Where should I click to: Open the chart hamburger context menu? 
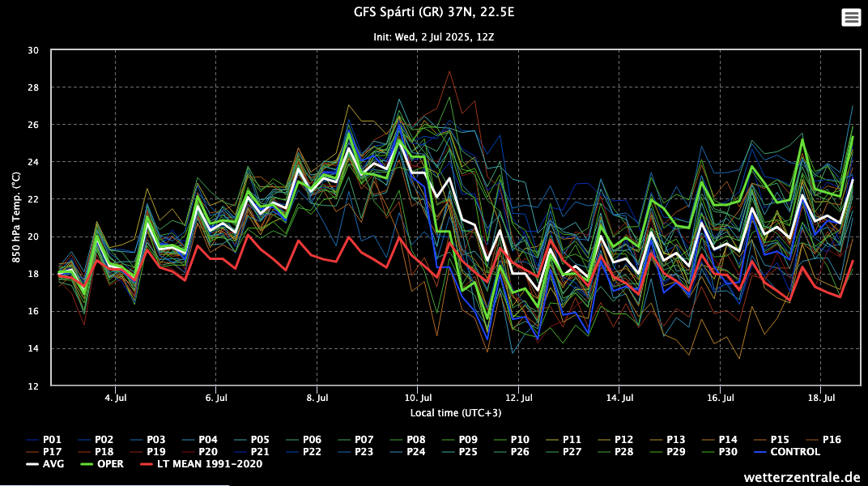click(x=851, y=17)
